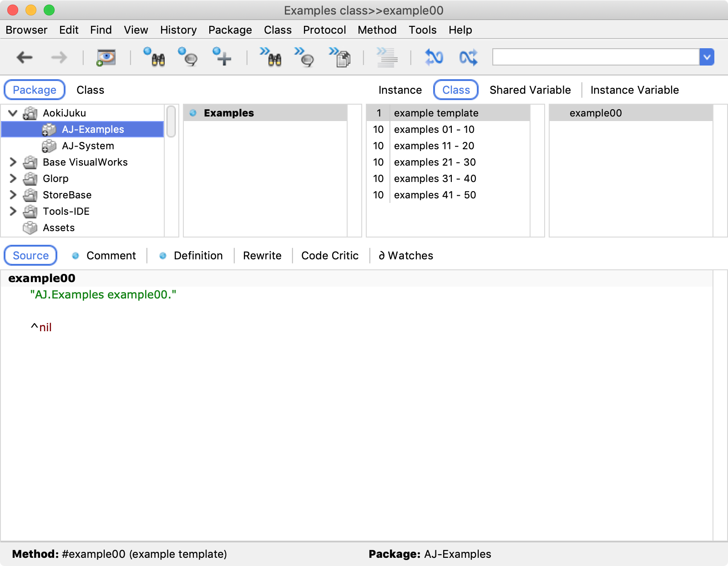Show Instance Variable list
This screenshot has height=566, width=728.
(x=635, y=90)
